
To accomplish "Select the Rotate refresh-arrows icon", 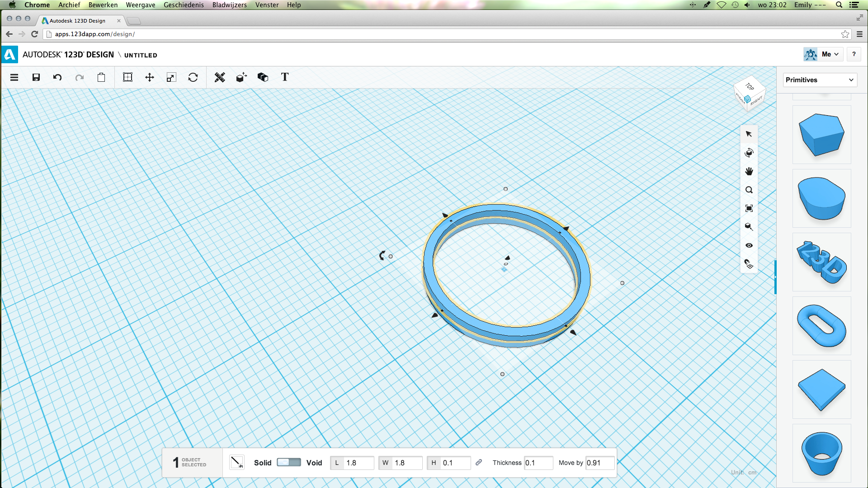I will 193,77.
